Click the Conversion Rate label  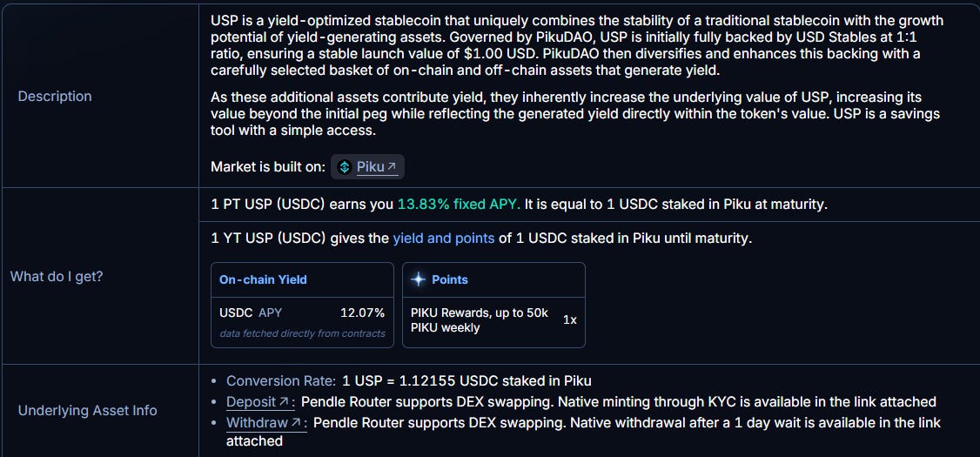click(281, 380)
